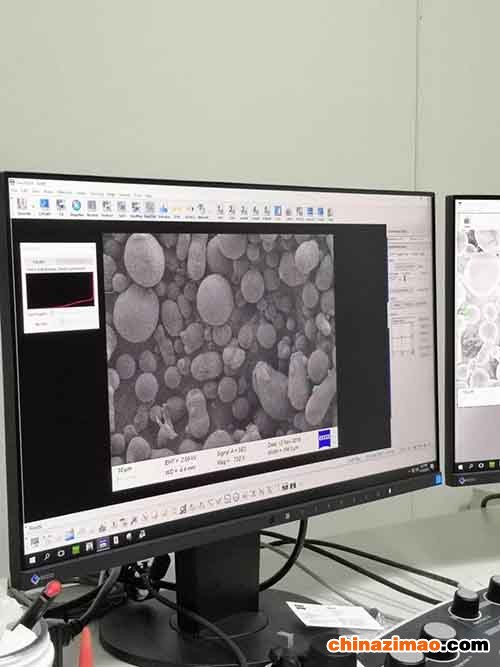This screenshot has height=667, width=500.
Task: Click the red line-profile graph panel
Action: [60, 291]
